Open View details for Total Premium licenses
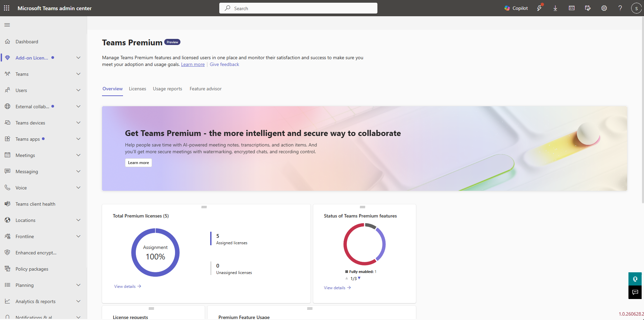 (x=128, y=287)
